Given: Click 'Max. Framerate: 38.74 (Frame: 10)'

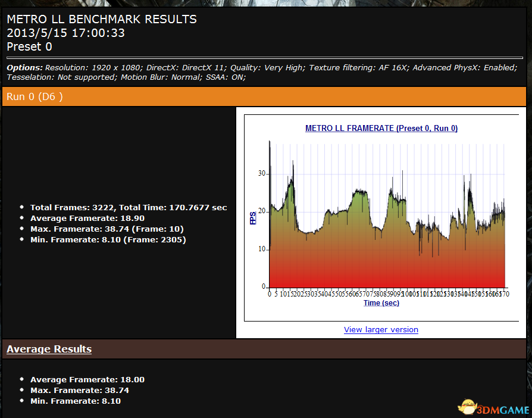Looking at the screenshot, I should (x=107, y=229).
